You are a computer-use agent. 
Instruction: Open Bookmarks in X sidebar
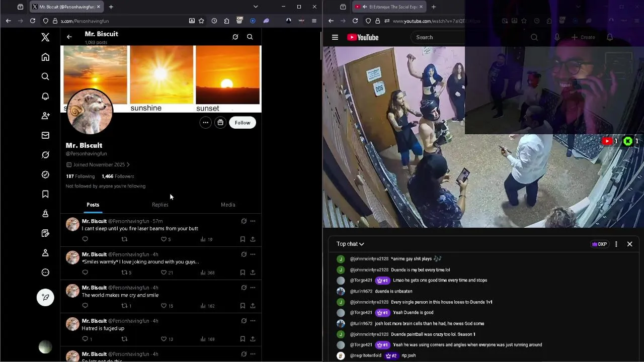coord(45,194)
